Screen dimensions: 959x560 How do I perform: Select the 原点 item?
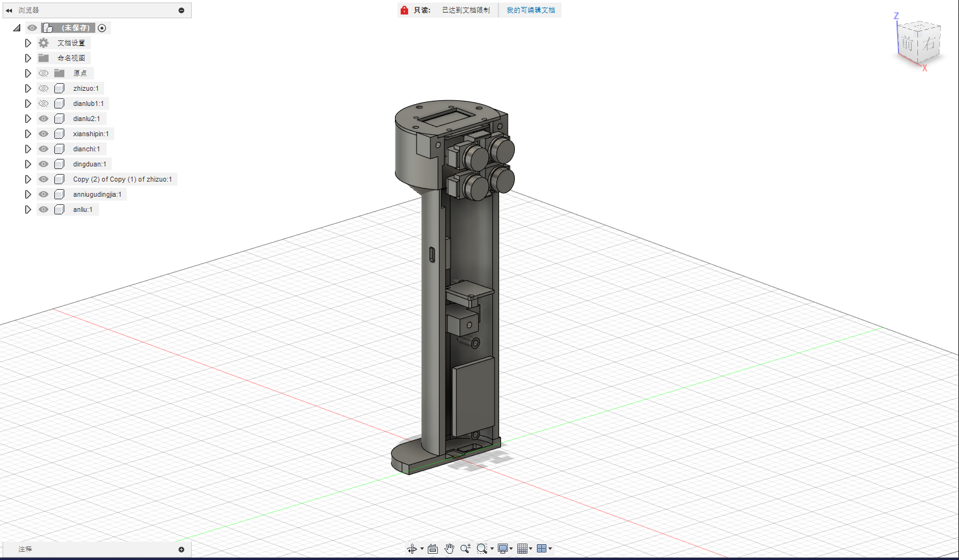tap(80, 73)
